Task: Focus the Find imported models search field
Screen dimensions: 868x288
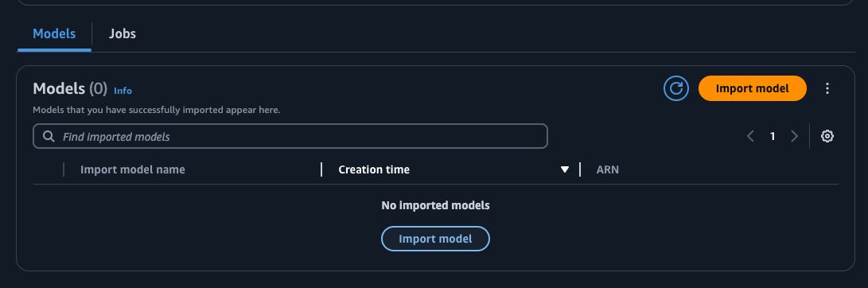Action: (290, 136)
